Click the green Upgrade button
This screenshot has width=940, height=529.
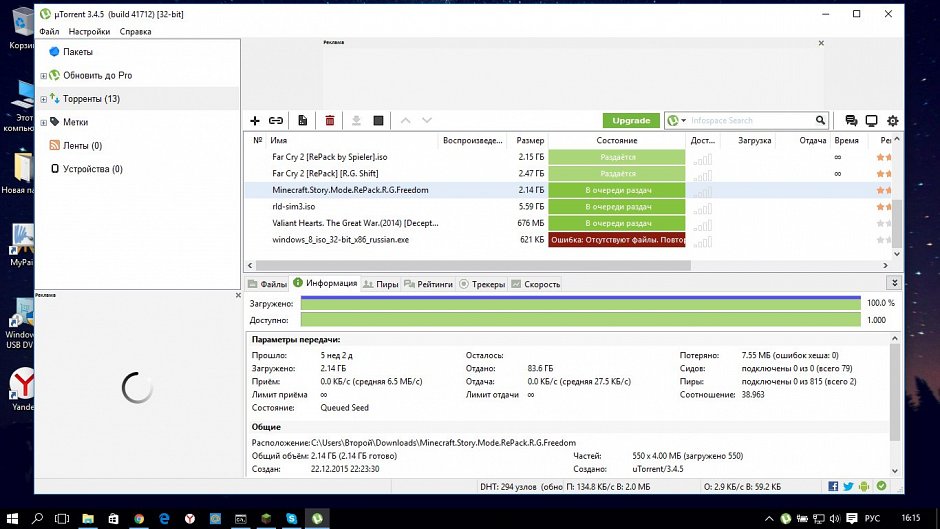pos(631,121)
